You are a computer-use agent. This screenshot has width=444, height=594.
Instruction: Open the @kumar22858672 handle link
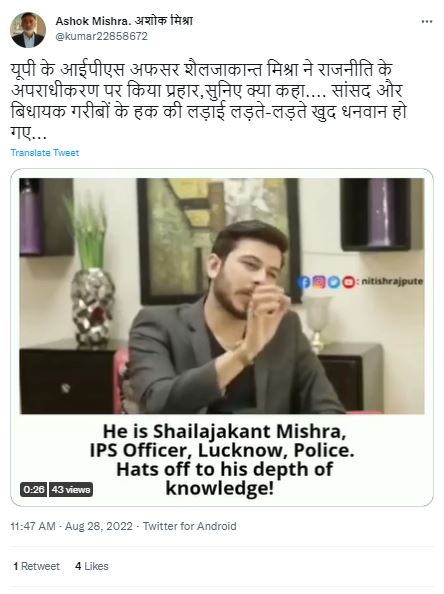[102, 36]
